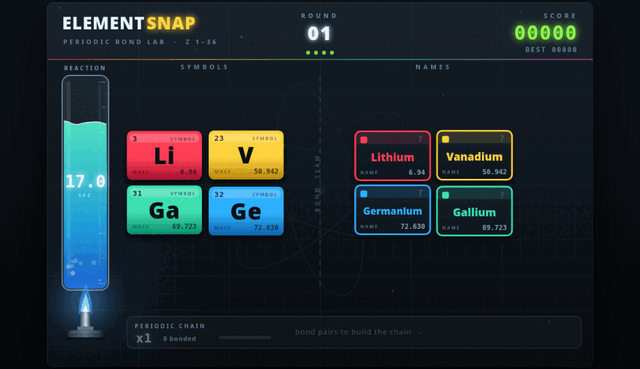Click the Bunsen burner flame icon
Viewport: 640px width, 369px height.
tap(85, 300)
